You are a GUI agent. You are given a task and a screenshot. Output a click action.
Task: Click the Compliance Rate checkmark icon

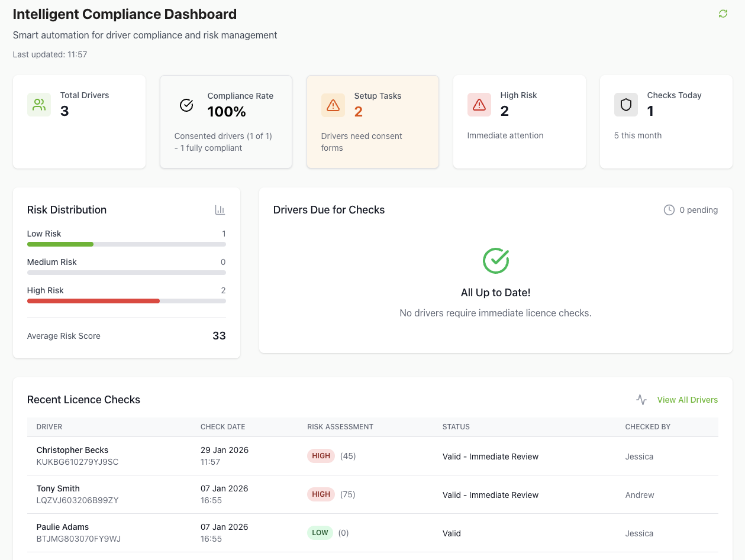(x=186, y=105)
